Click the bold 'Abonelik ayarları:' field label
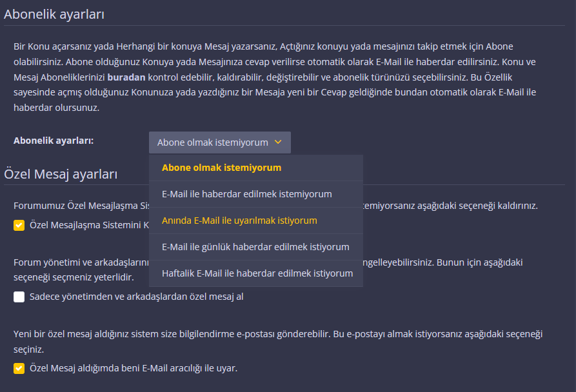Viewport: 576px width, 392px height. (54, 141)
